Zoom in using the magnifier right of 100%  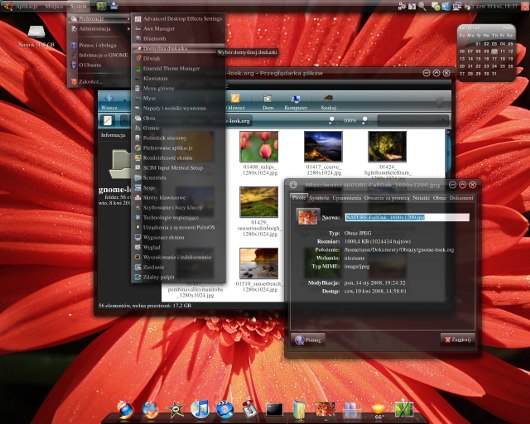(x=365, y=120)
